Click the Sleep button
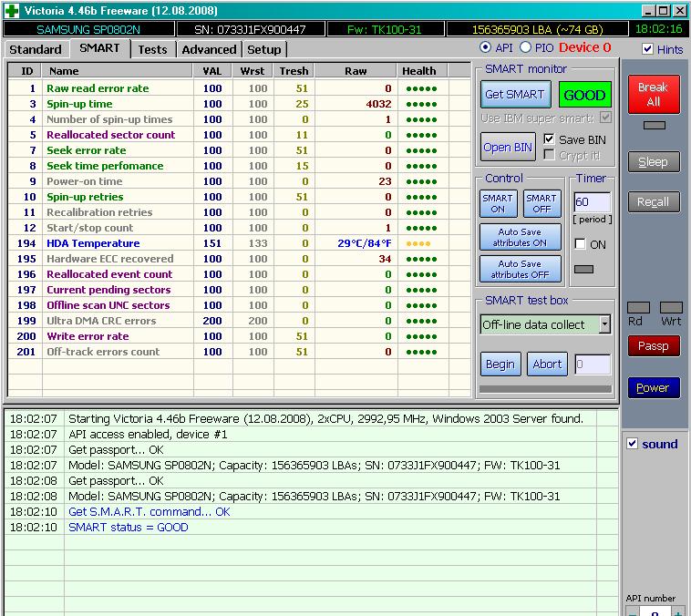Image resolution: width=691 pixels, height=616 pixels. click(x=654, y=161)
